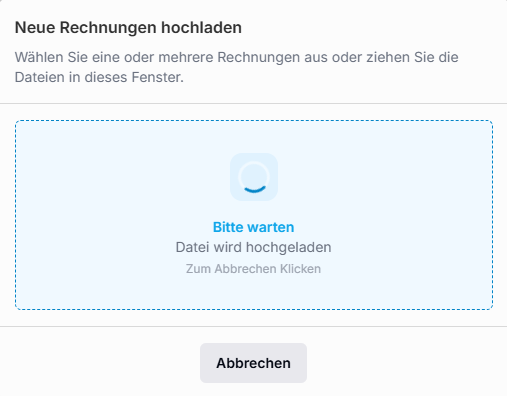Click the blue "Bitte warten" text

[253, 227]
